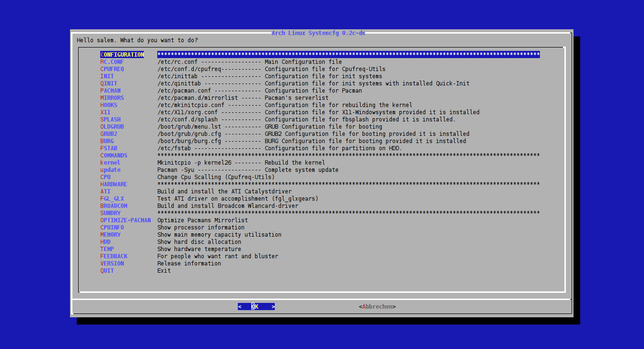
Task: Click 'Test ATI driver on accomplishment' text
Action: coord(212,199)
